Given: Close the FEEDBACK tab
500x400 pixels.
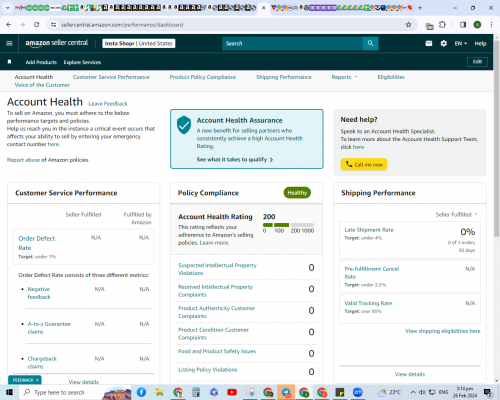Looking at the screenshot, I should coord(37,380).
